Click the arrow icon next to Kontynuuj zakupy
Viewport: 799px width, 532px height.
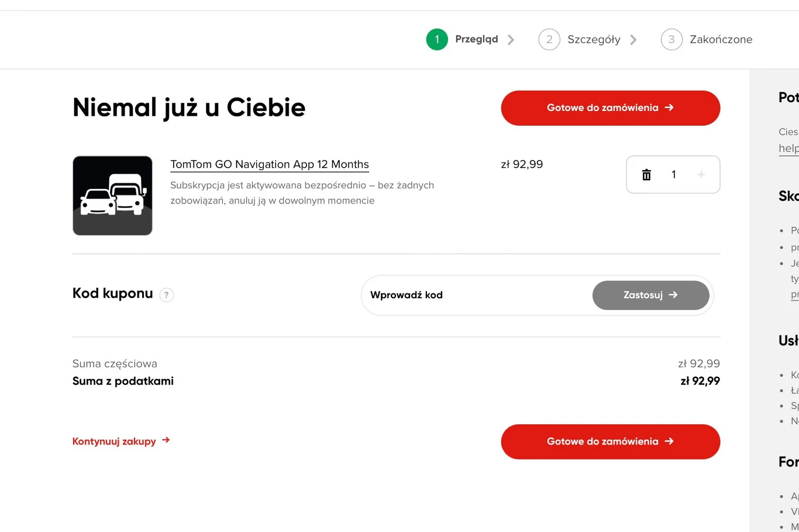pyautogui.click(x=166, y=441)
